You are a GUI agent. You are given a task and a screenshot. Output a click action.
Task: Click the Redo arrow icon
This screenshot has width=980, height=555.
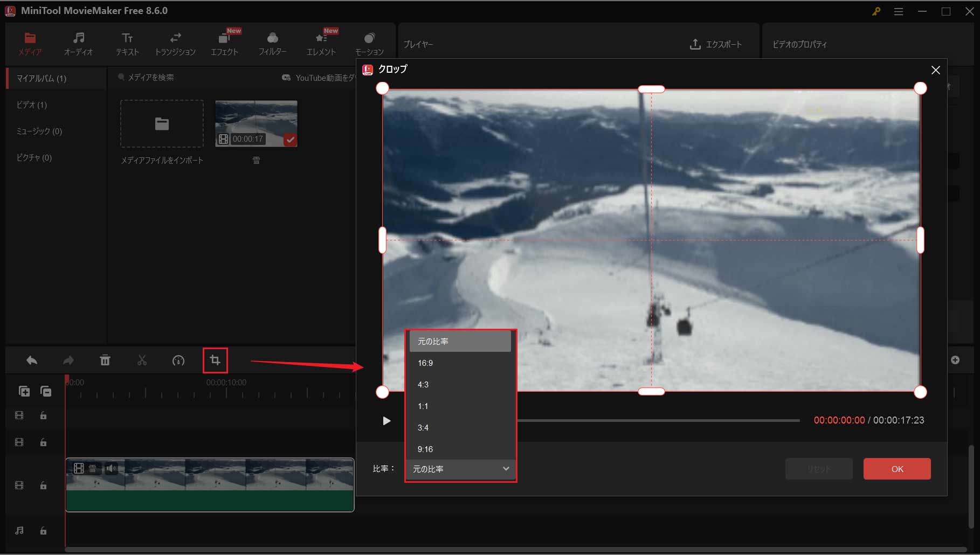click(x=68, y=360)
